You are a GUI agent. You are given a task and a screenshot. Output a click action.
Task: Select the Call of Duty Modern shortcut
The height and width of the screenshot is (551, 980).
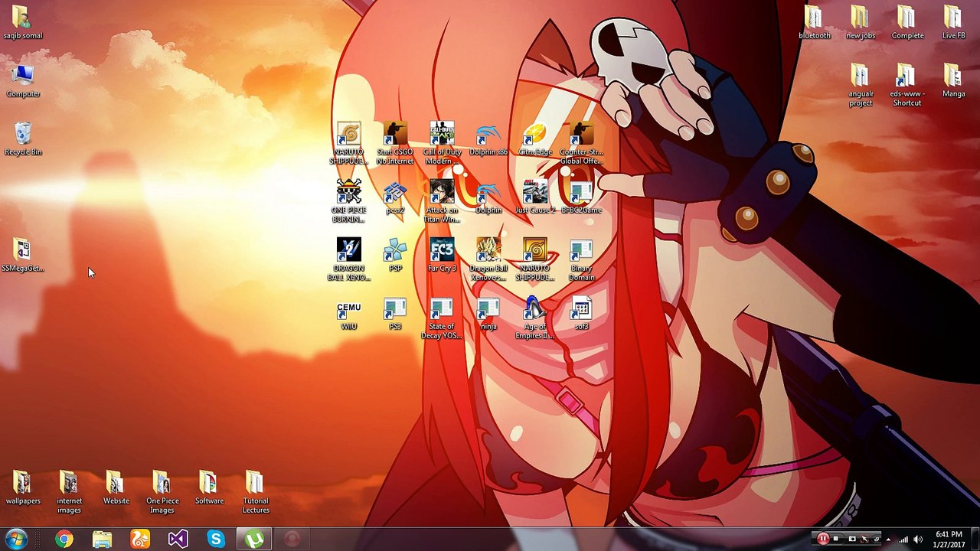pyautogui.click(x=442, y=144)
